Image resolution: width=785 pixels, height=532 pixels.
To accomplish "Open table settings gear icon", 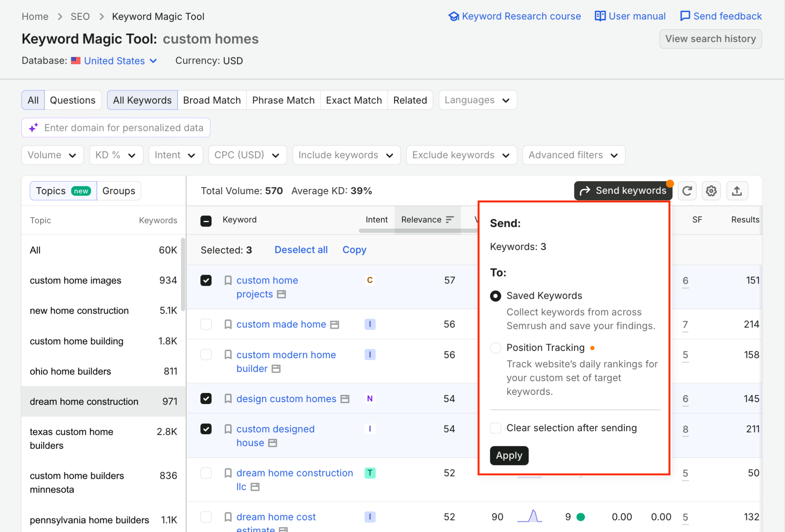I will coord(711,191).
